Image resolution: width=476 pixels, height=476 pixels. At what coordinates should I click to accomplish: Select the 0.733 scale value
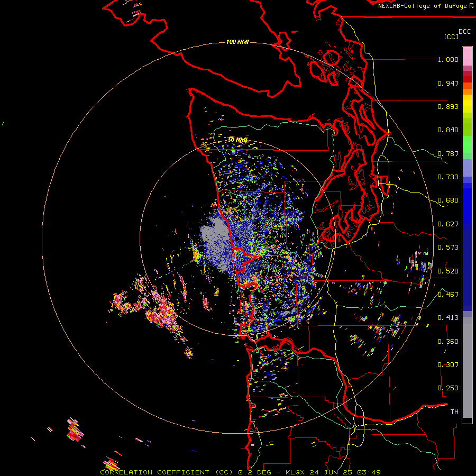click(x=448, y=177)
